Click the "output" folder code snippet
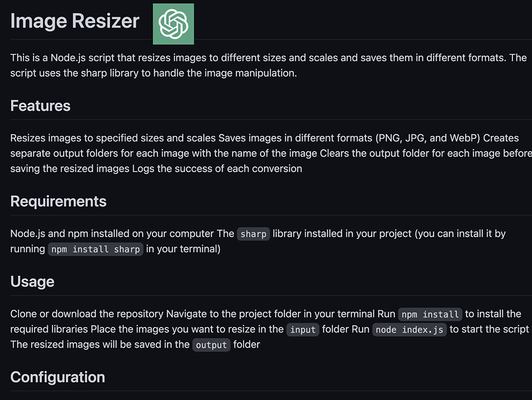Image resolution: width=532 pixels, height=400 pixels. click(x=211, y=345)
